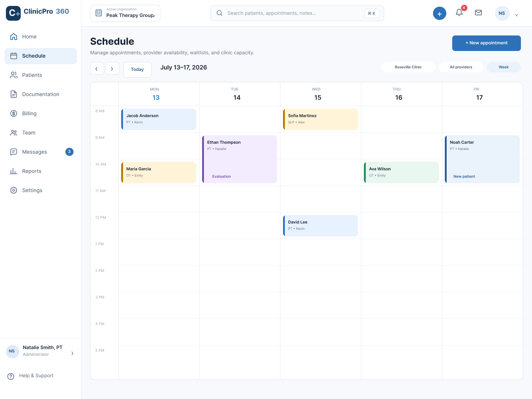
Task: Click the Schedule calendar icon
Action: tap(14, 56)
